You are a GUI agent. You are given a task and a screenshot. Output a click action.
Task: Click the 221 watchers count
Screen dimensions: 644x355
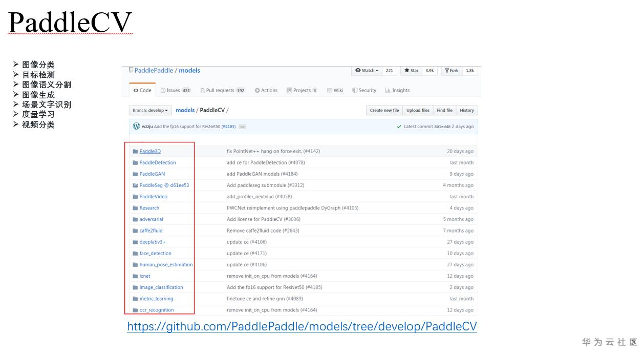click(x=390, y=71)
